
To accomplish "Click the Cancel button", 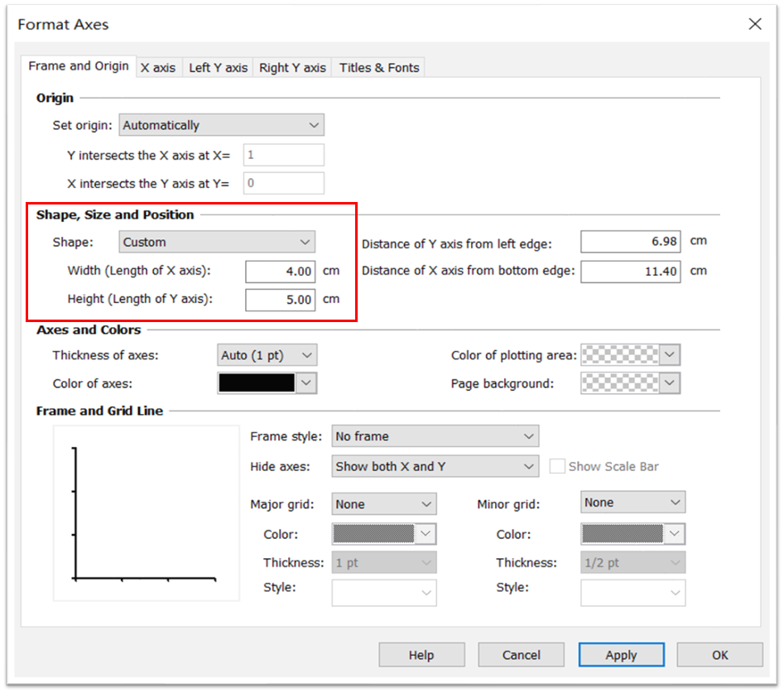I will (521, 655).
